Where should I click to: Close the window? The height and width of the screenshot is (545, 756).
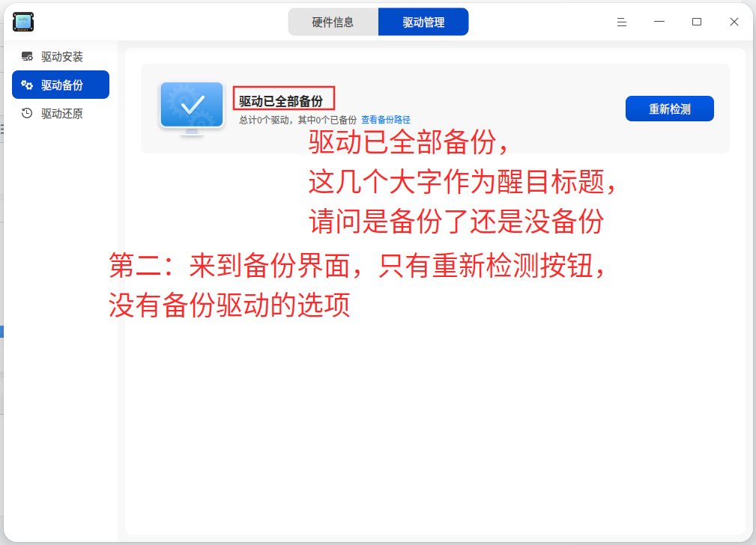tap(734, 22)
